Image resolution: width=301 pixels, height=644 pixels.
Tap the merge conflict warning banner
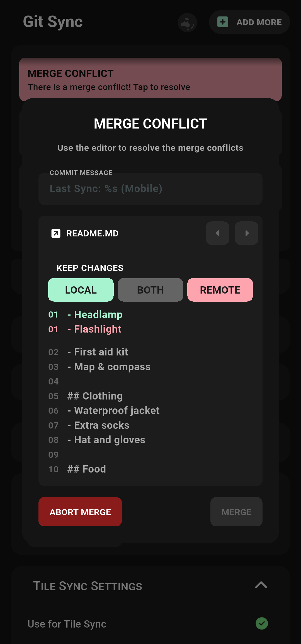[151, 79]
